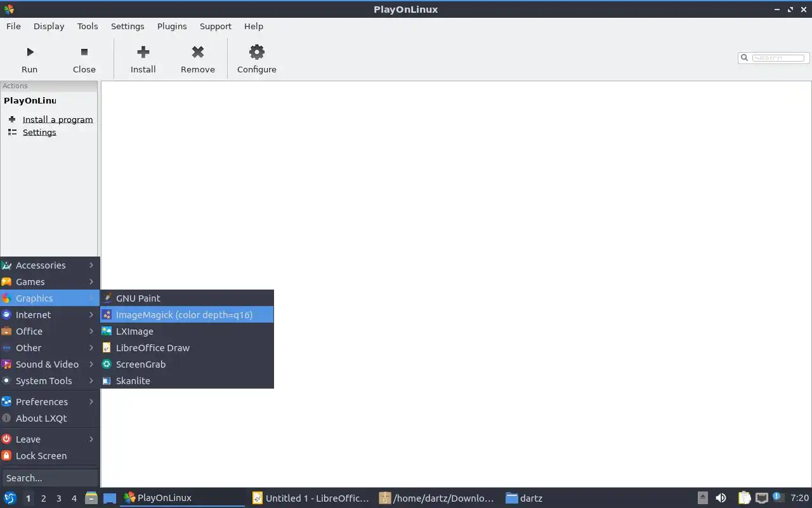Click the Skanlite scanner icon
This screenshot has height=508, width=812.
click(107, 380)
